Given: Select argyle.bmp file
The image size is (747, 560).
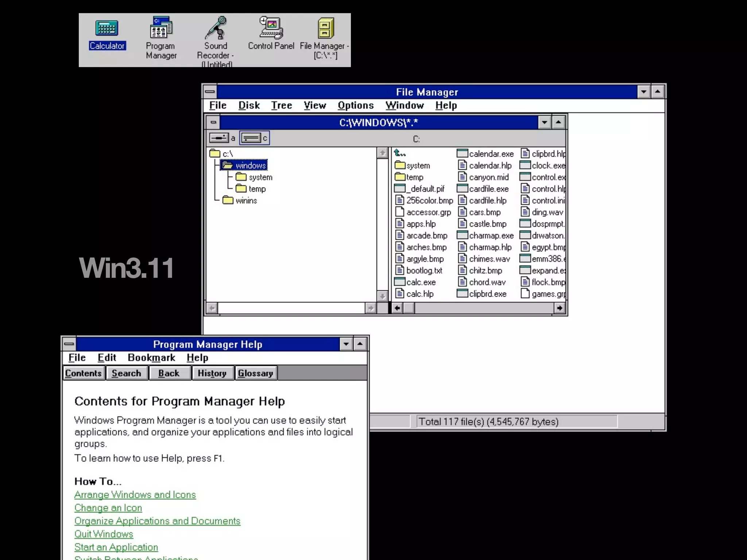Looking at the screenshot, I should click(x=420, y=259).
